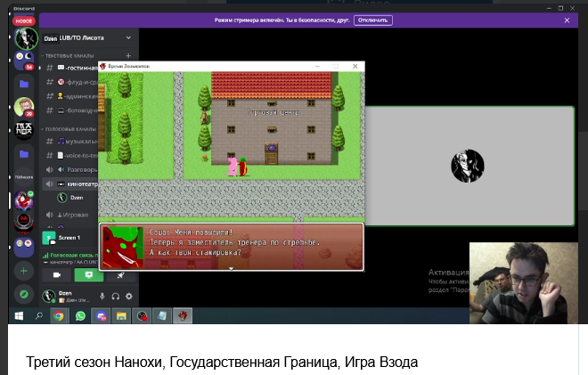Open the гостиная text channel
588x375 pixels.
click(71, 68)
